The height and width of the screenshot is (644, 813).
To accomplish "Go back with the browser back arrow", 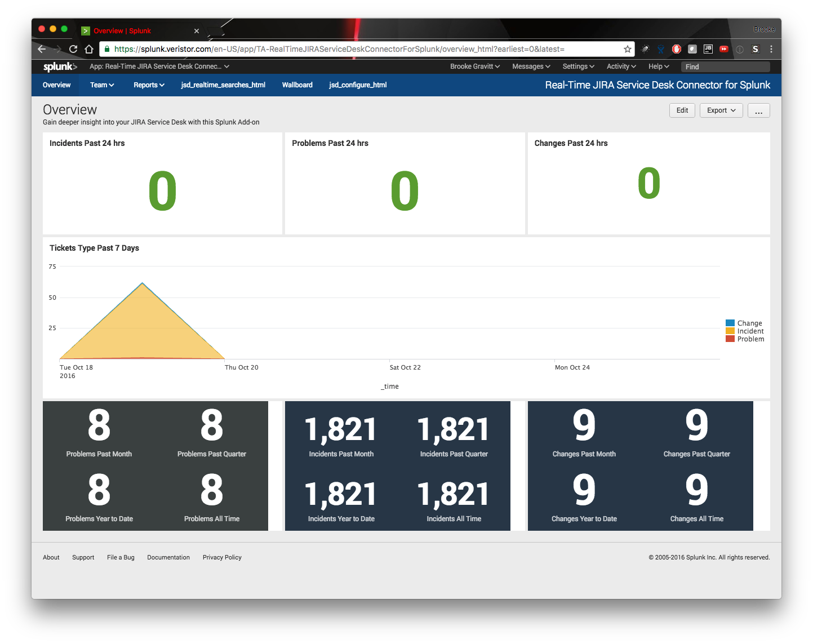I will (42, 49).
